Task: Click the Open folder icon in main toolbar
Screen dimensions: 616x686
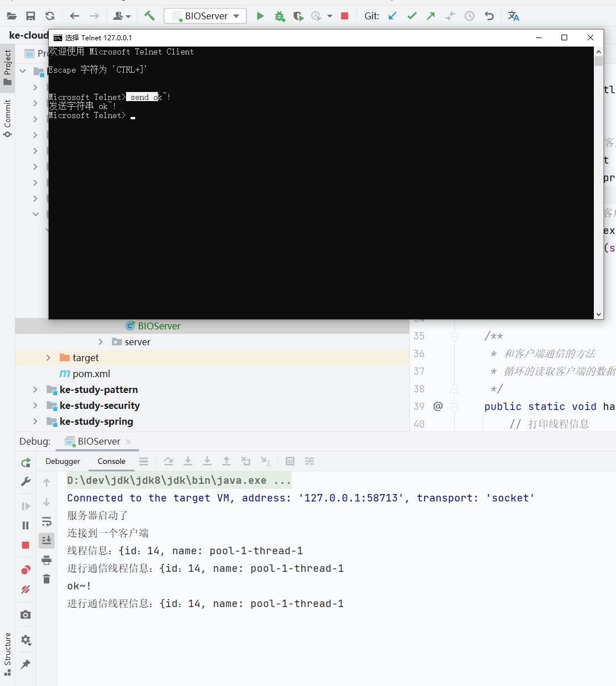Action: pos(11,16)
